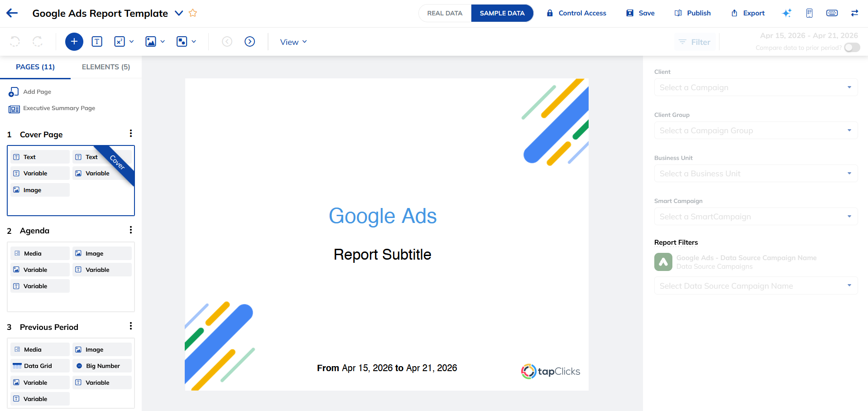The width and height of the screenshot is (868, 411).
Task: Open the Select a Campaign Group dropdown
Action: [756, 131]
